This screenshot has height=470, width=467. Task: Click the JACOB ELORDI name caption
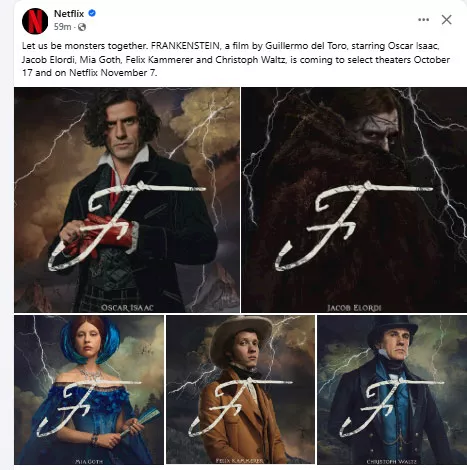click(354, 307)
